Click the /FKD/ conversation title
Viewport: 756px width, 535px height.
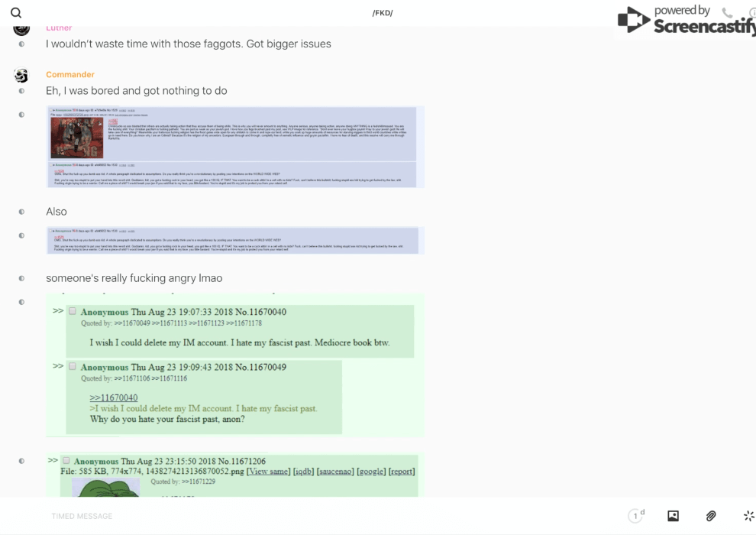point(383,13)
